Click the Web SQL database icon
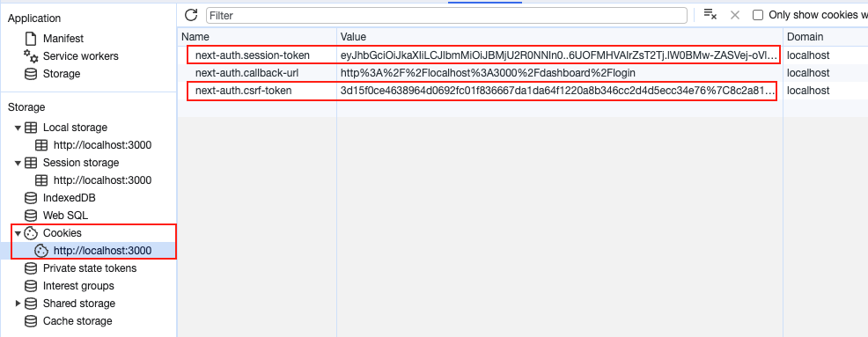 pyautogui.click(x=31, y=216)
